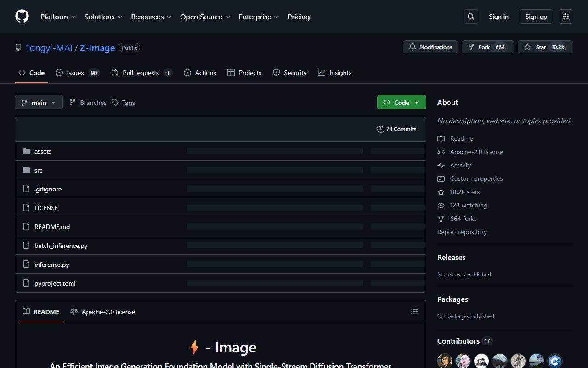
Task: Open the README.md file
Action: tap(52, 226)
